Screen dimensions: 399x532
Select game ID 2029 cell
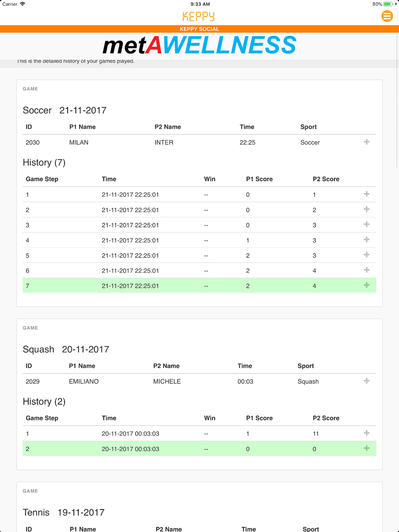click(x=33, y=381)
